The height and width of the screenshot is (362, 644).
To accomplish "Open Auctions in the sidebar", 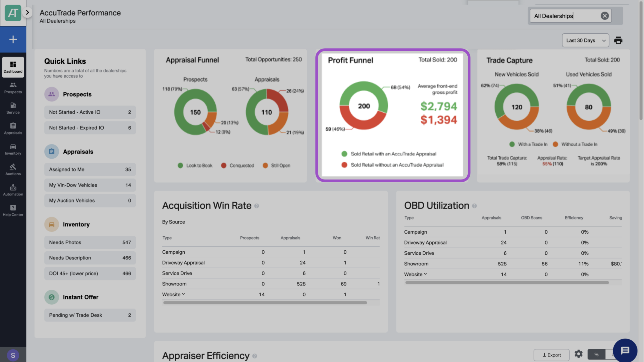I will (13, 170).
